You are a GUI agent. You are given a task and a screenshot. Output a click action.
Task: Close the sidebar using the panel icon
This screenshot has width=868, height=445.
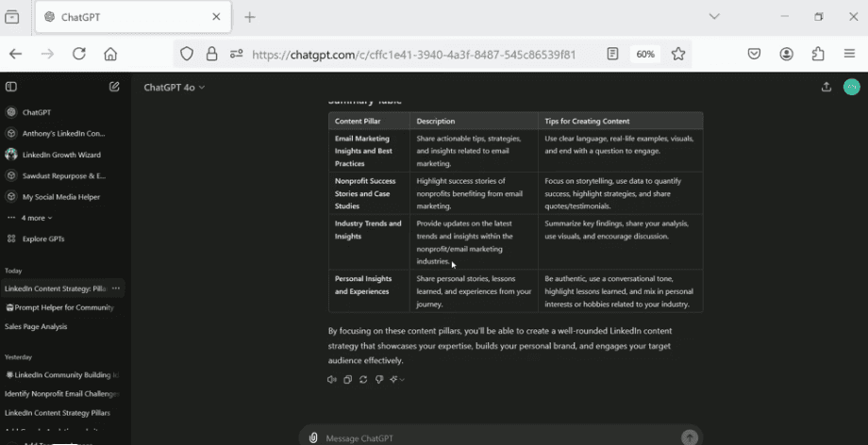coord(11,87)
